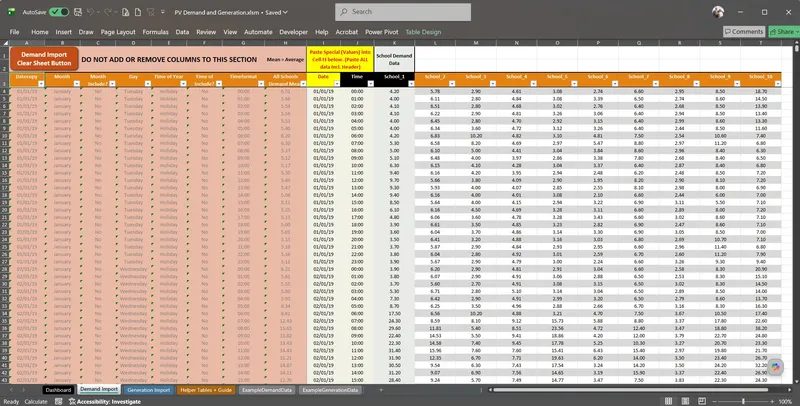Screen dimensions: 800x406
Task: Switch to Page Layout view icon
Action: point(685,401)
